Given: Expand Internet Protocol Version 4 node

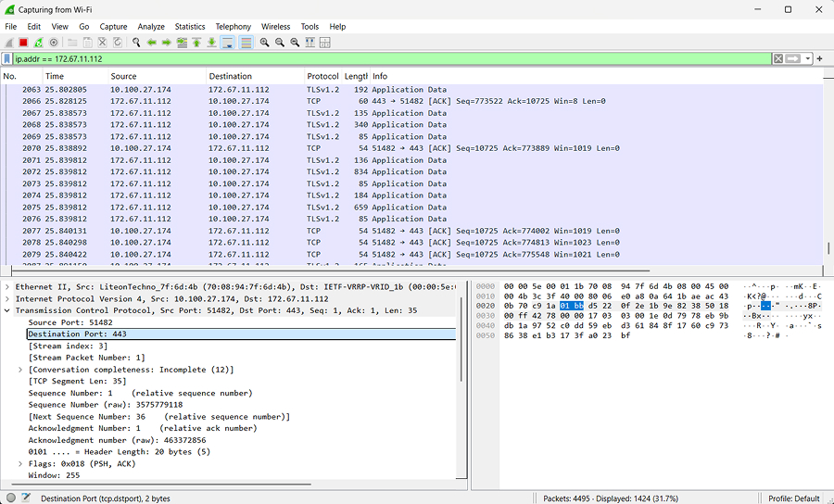Looking at the screenshot, I should coord(6,298).
